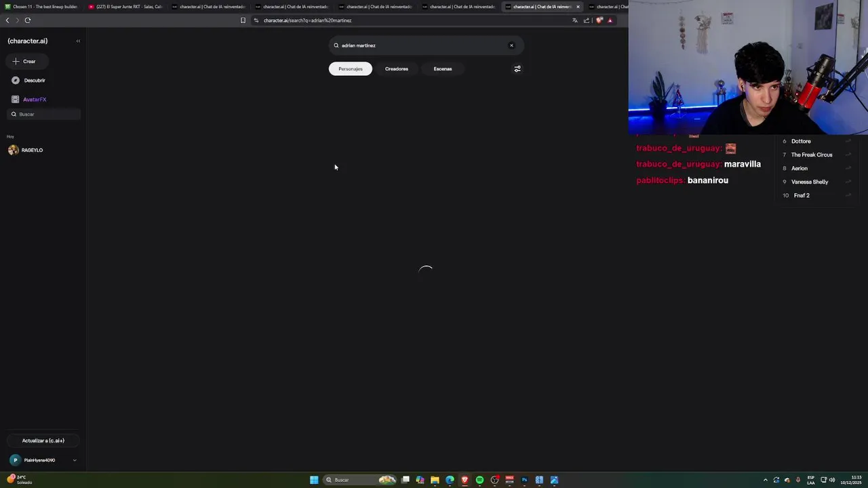Open Brave browser from taskbar
This screenshot has height=488, width=868.
(x=465, y=480)
